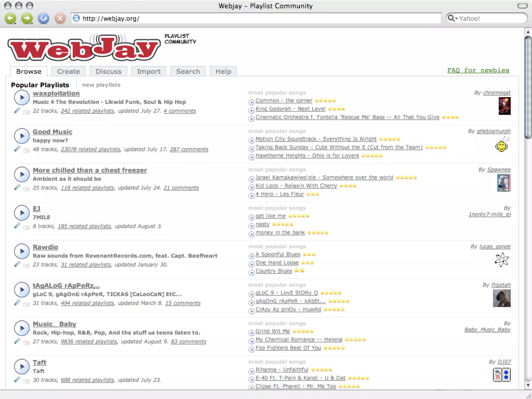Viewport: 532px width, 399px height.
Task: Click the browser Stop button
Action: pos(60,18)
